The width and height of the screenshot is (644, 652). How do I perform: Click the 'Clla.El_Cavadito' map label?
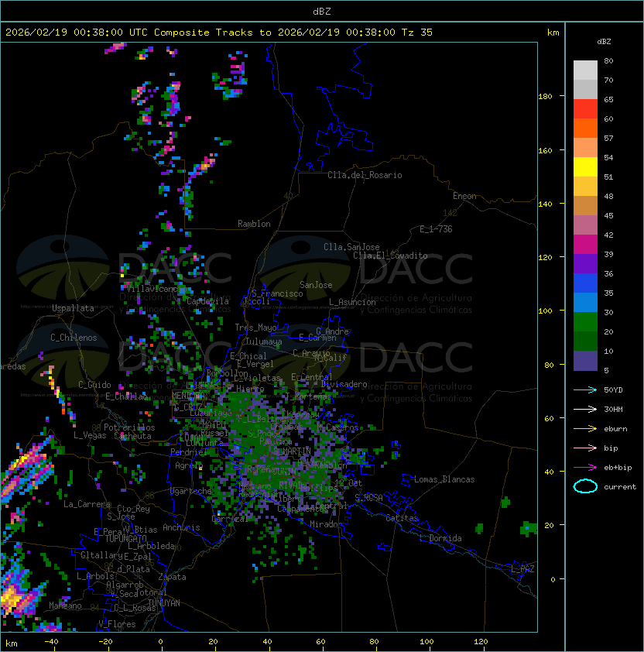(390, 256)
